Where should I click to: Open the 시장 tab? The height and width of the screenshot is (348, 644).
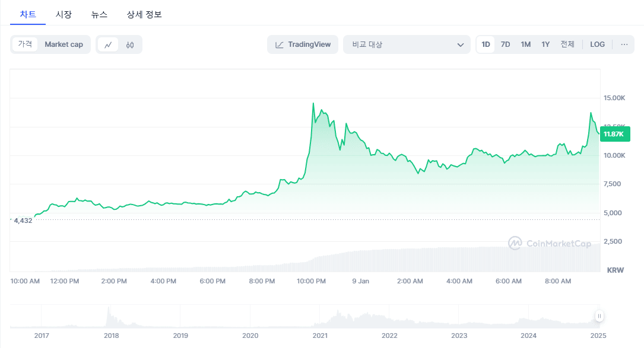pyautogui.click(x=64, y=14)
